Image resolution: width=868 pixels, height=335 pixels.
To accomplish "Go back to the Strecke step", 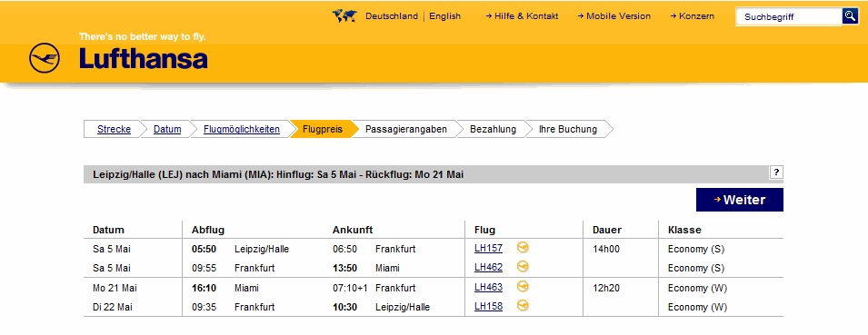I will coord(114,129).
